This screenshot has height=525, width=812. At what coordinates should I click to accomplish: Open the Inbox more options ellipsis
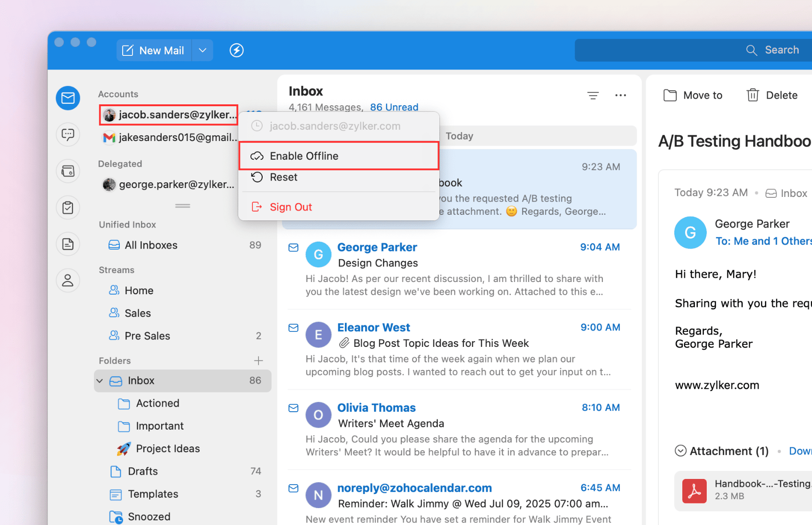point(620,95)
